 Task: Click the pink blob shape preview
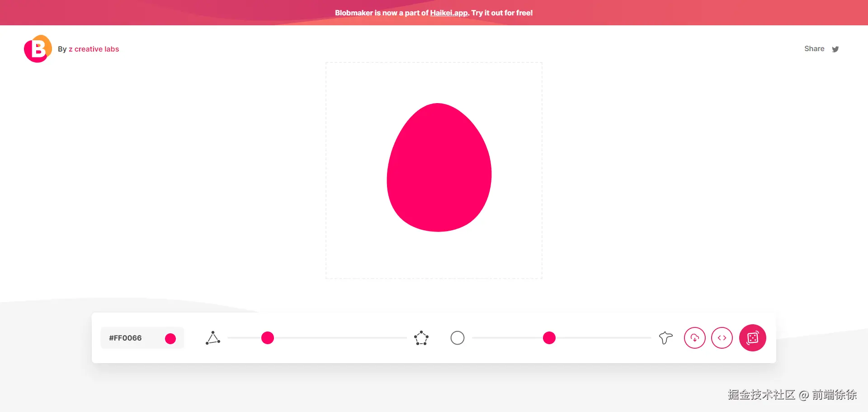[439, 168]
